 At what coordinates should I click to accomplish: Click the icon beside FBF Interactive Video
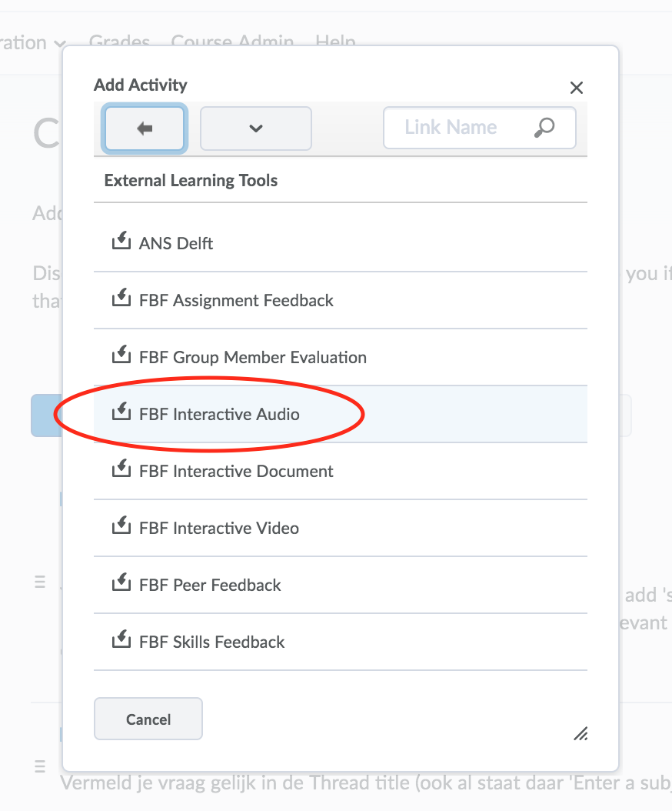[x=119, y=527]
